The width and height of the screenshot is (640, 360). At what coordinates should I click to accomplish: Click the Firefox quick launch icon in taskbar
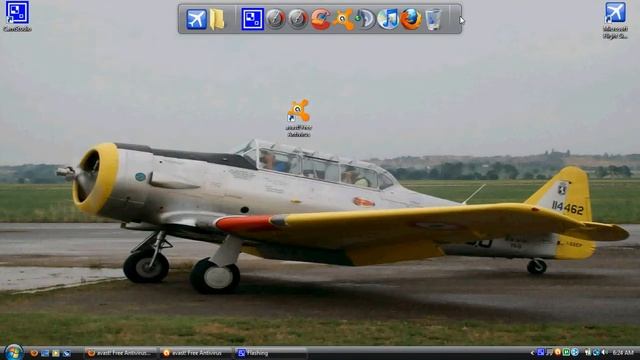click(x=34, y=353)
